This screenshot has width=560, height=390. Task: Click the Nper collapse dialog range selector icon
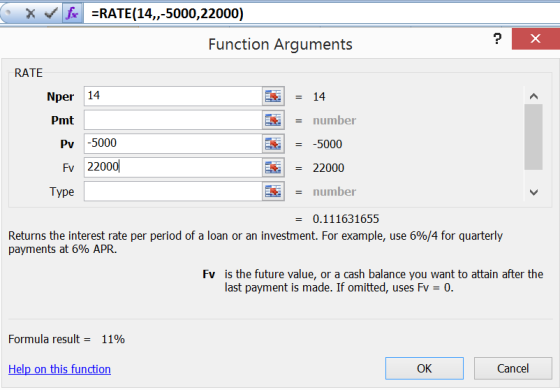pyautogui.click(x=273, y=96)
